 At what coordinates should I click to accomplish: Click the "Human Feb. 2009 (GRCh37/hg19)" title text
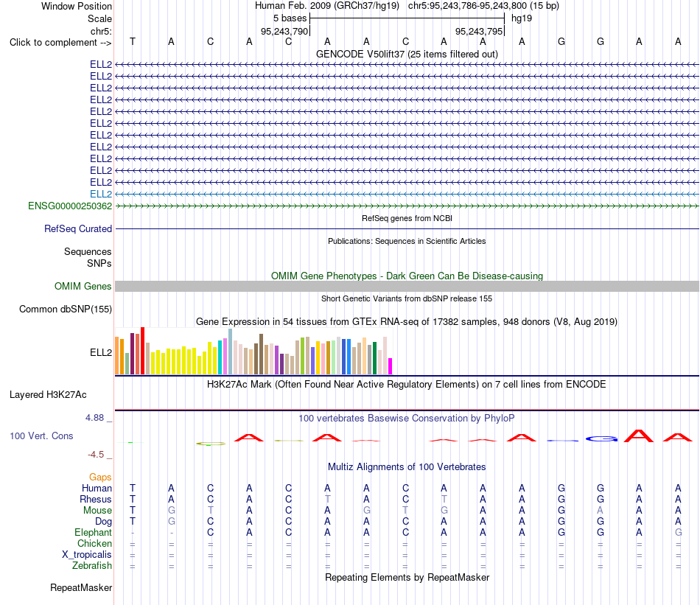(x=328, y=6)
